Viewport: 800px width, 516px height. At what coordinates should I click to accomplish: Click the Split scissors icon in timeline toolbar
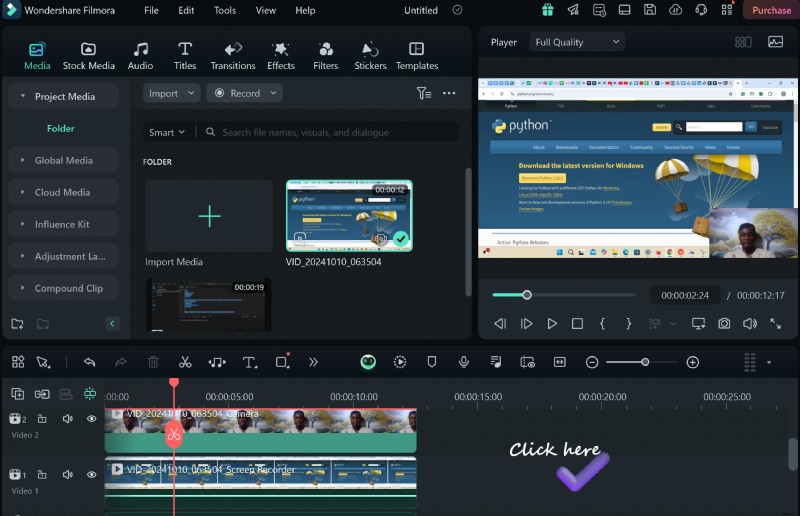point(185,362)
